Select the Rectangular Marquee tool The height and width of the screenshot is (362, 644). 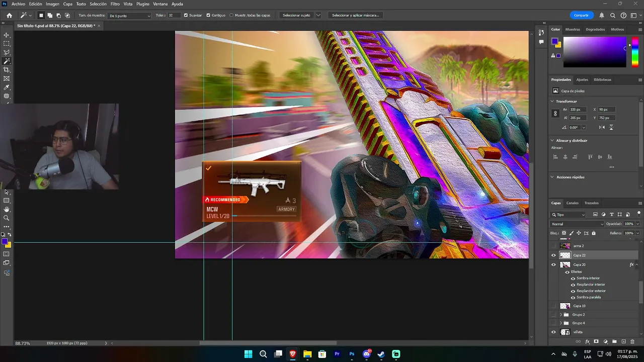[x=7, y=44]
